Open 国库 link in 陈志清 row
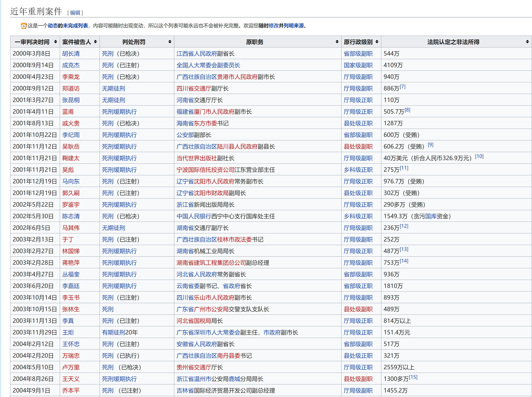The width and height of the screenshot is (532, 397). click(431, 216)
